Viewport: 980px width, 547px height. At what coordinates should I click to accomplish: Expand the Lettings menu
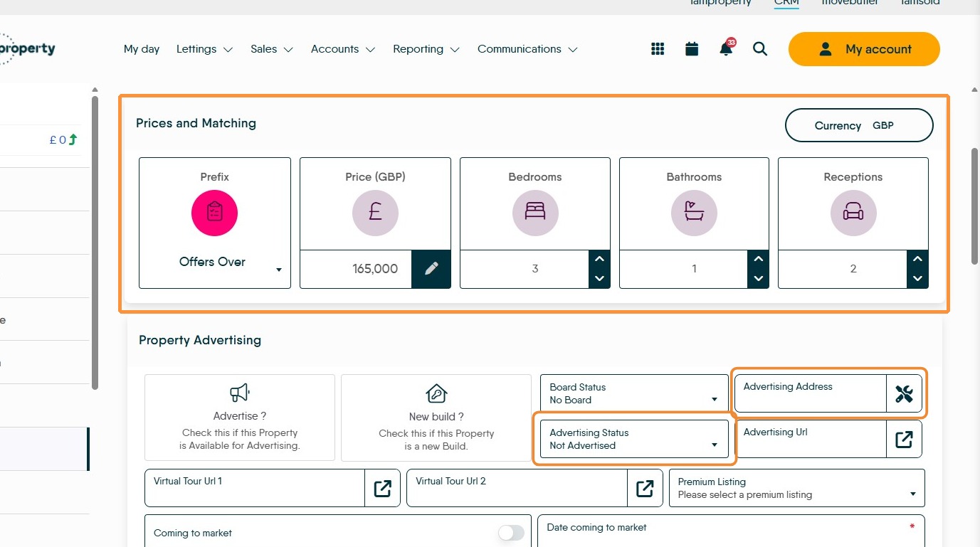[x=204, y=49]
